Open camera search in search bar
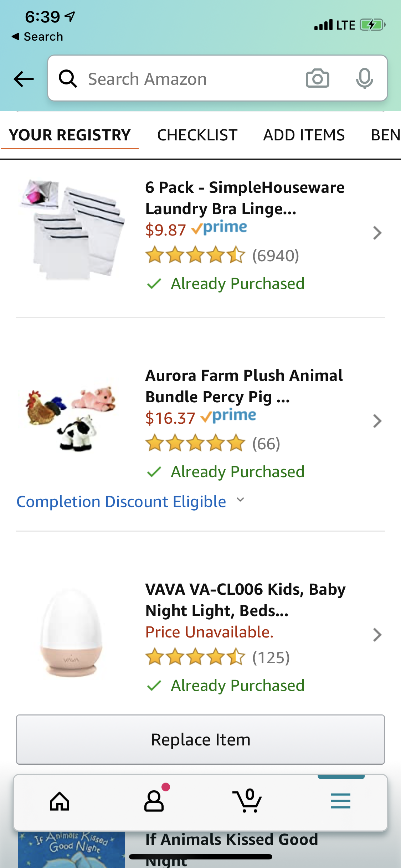The width and height of the screenshot is (401, 868). coord(317,78)
